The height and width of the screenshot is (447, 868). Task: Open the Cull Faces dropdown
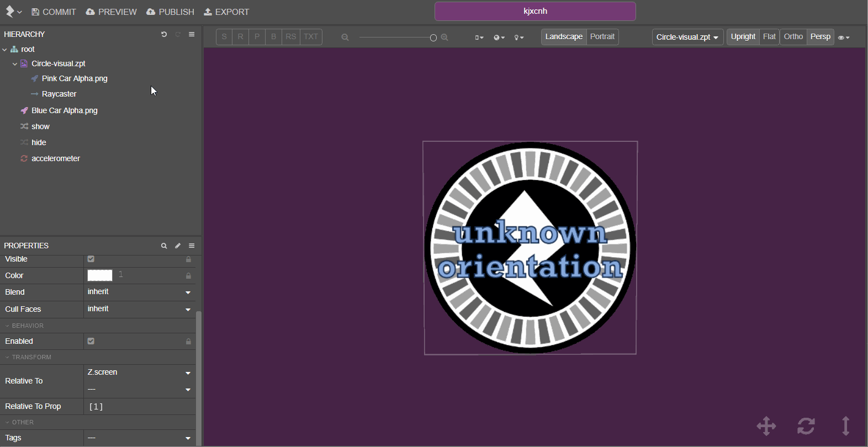[139, 309]
